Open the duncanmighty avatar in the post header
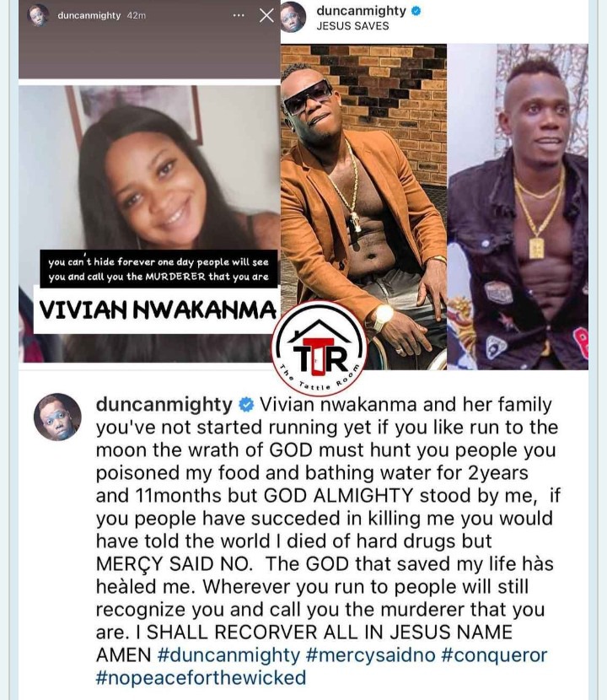Viewport: 607px width, 700px height. click(293, 17)
